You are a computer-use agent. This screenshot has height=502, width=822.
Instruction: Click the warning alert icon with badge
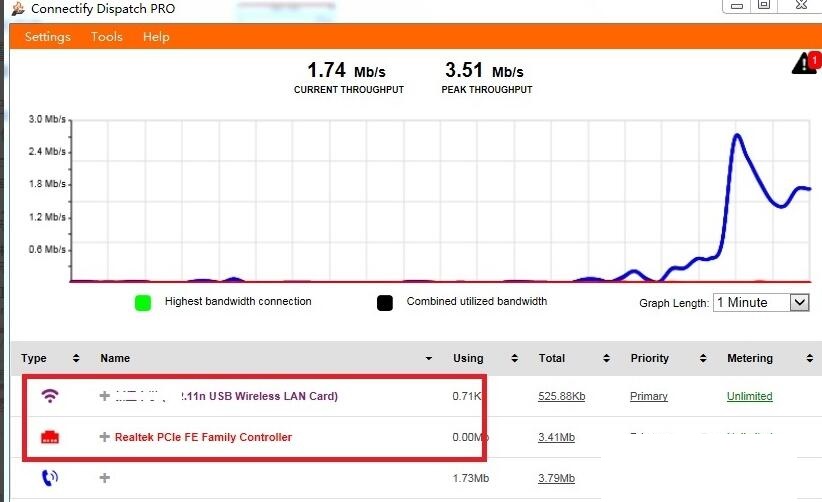[805, 63]
